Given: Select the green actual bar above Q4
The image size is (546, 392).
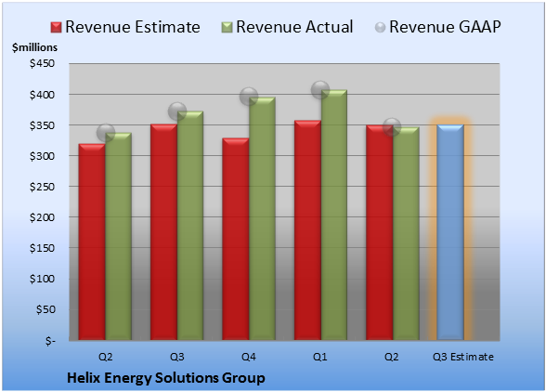Looking at the screenshot, I should (262, 219).
